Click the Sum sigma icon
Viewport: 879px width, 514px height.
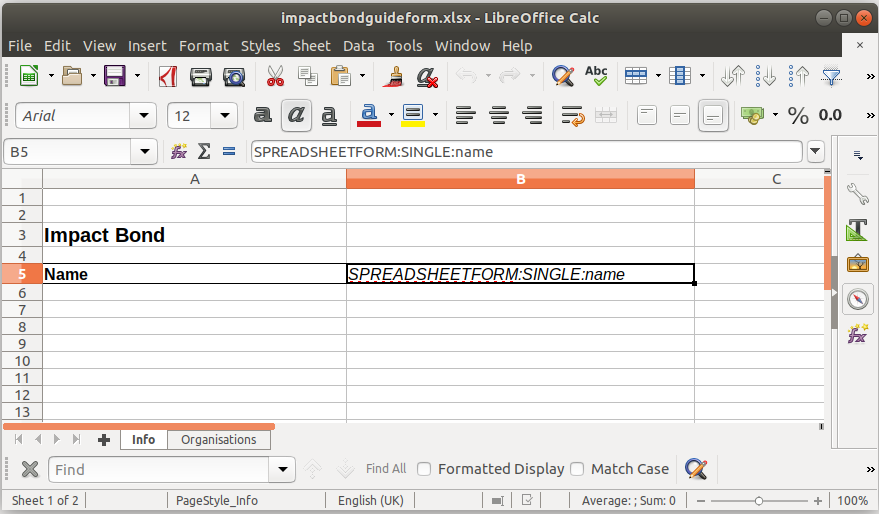point(204,151)
